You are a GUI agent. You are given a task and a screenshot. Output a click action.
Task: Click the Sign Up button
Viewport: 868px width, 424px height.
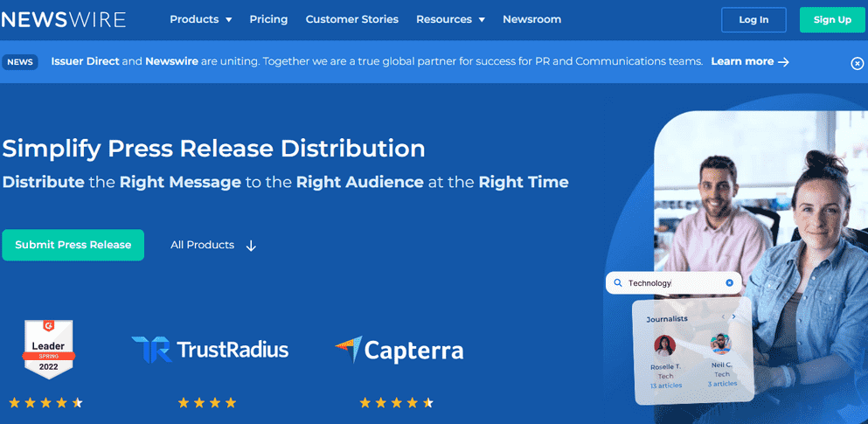point(832,20)
